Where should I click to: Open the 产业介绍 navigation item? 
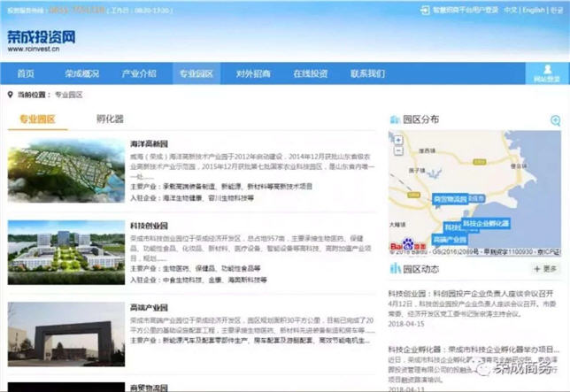pos(139,73)
